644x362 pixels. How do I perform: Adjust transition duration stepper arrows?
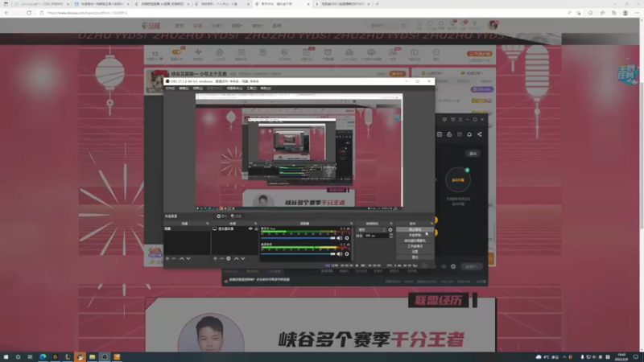click(390, 236)
